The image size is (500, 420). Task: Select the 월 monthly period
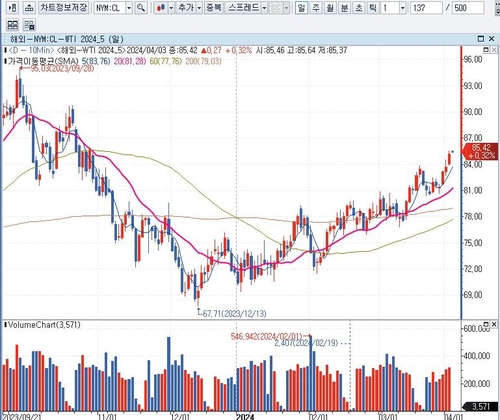pyautogui.click(x=330, y=8)
